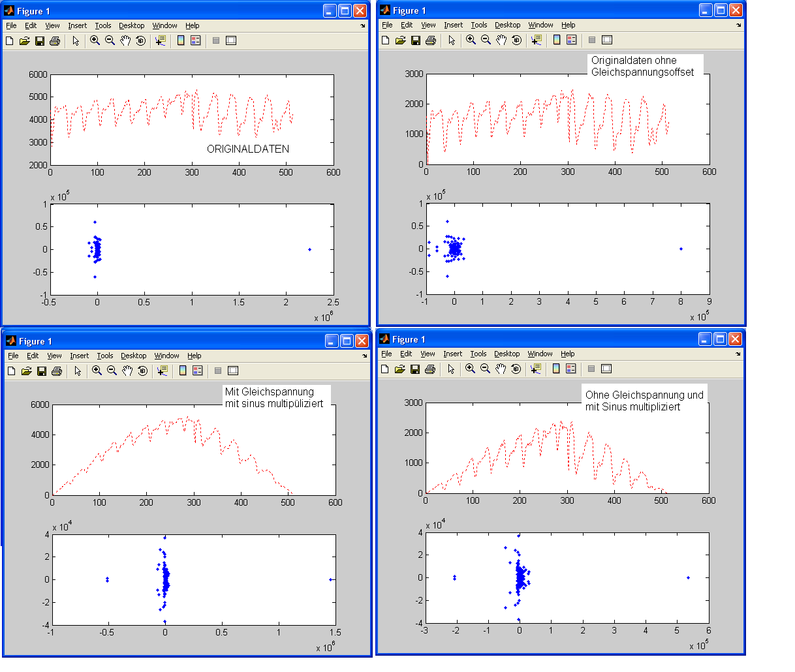Click Open File icon in ORIGINALDATEN window
Viewport: 795px width, 672px height.
tap(24, 40)
